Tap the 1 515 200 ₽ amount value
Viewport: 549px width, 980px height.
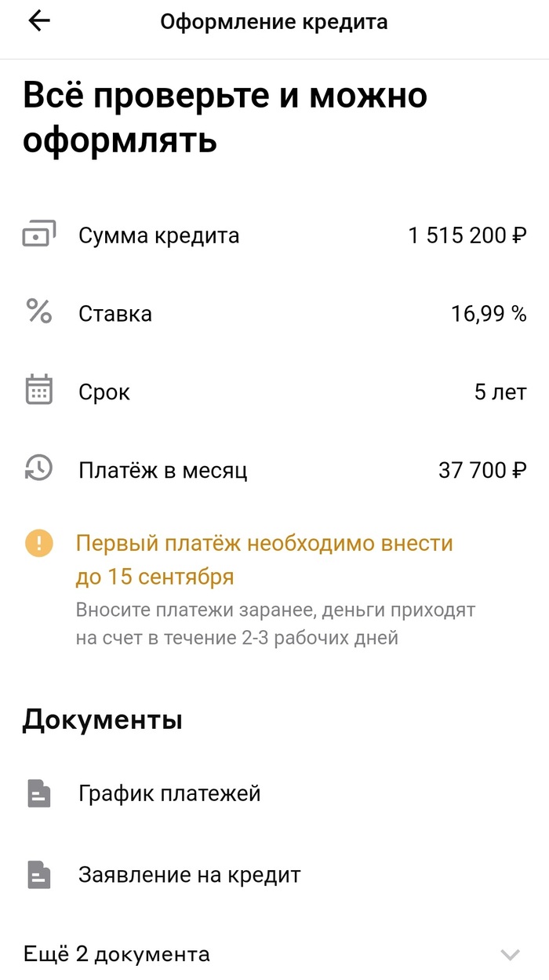tap(467, 235)
